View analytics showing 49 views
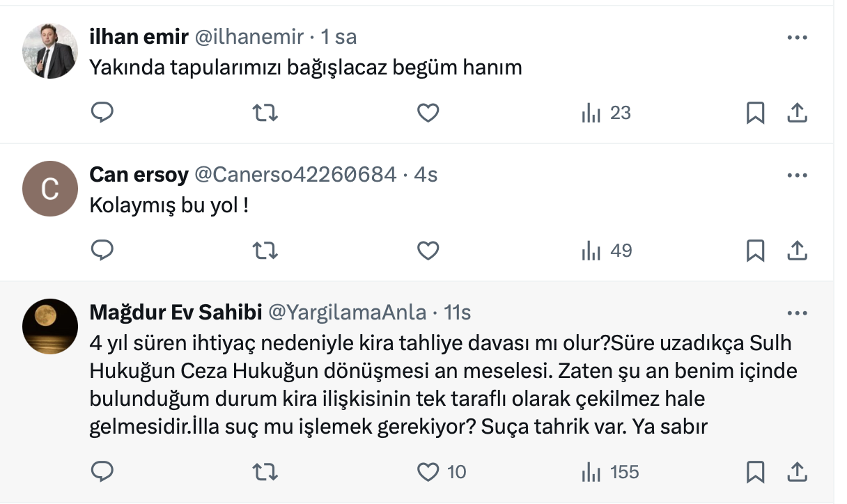The image size is (847, 504). click(606, 250)
